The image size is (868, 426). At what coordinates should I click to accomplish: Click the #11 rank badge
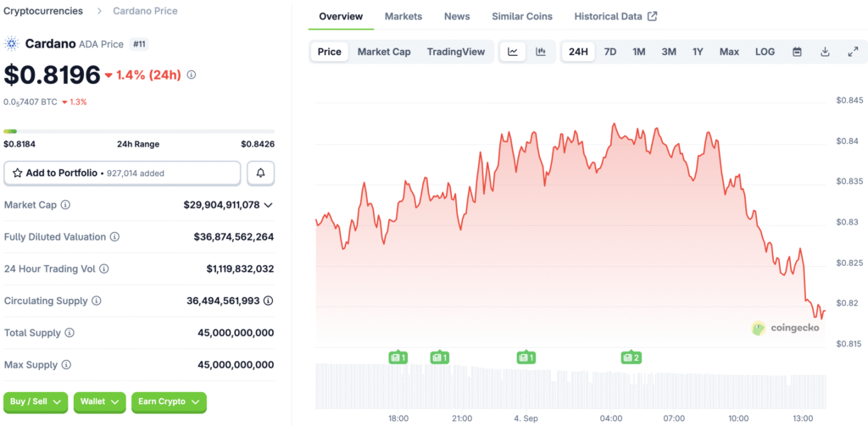click(139, 44)
